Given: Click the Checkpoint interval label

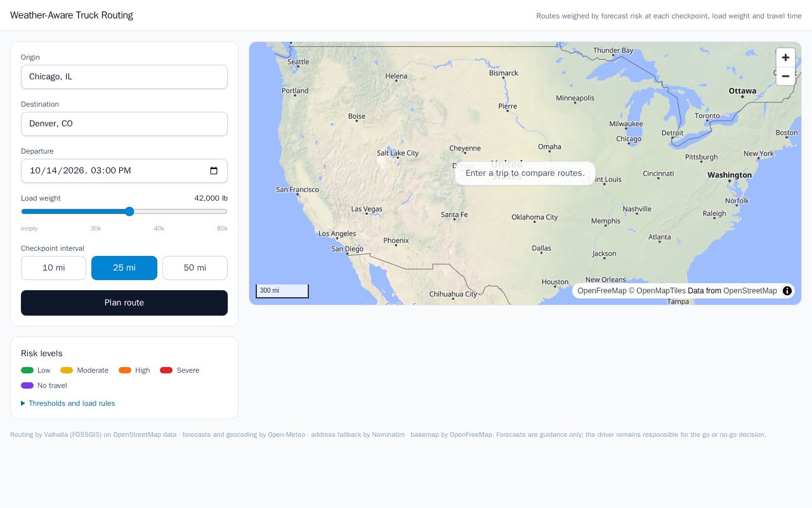Looking at the screenshot, I should [x=53, y=248].
